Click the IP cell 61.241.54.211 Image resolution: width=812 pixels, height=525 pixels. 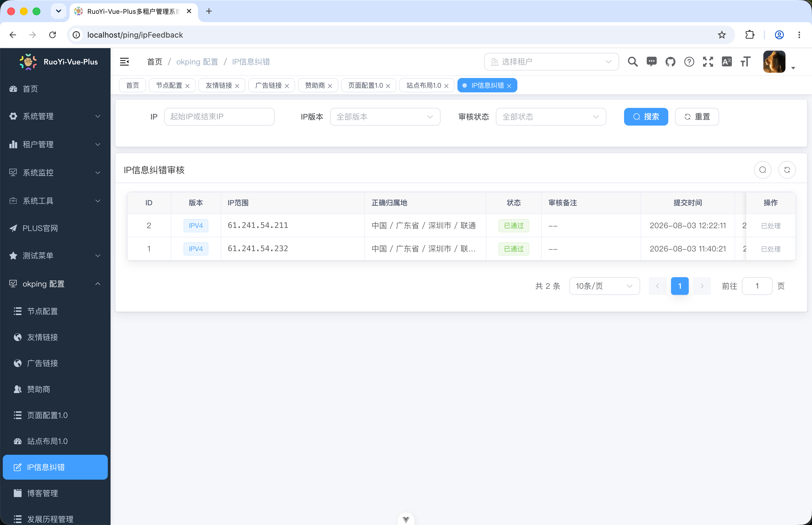(258, 225)
